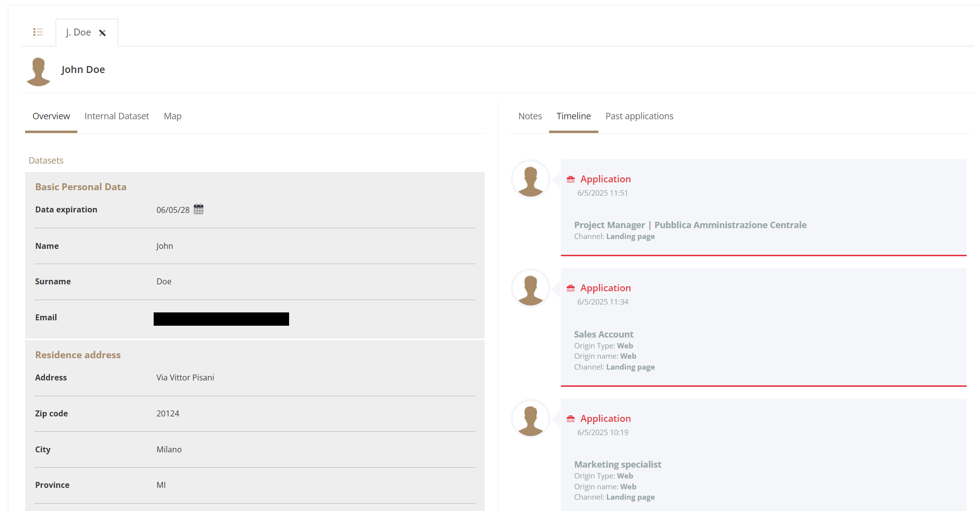The width and height of the screenshot is (980, 511).
Task: Click the name value John
Action: (x=164, y=246)
